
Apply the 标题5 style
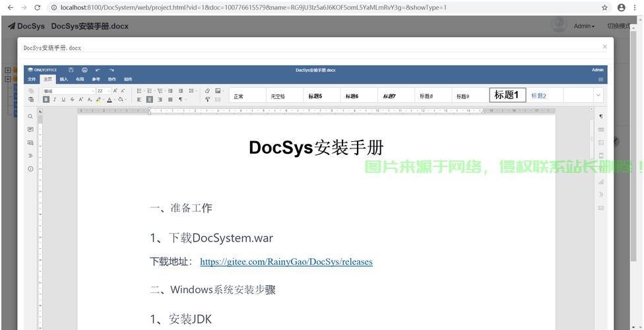tap(323, 96)
